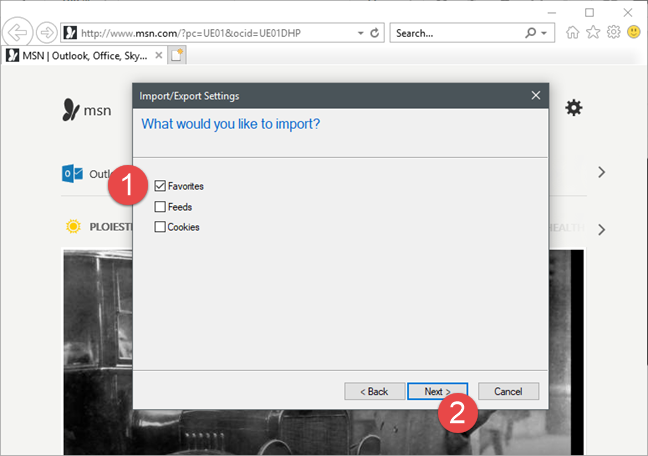Click the search magnifier icon
Image resolution: width=648 pixels, height=456 pixels.
pyautogui.click(x=530, y=33)
